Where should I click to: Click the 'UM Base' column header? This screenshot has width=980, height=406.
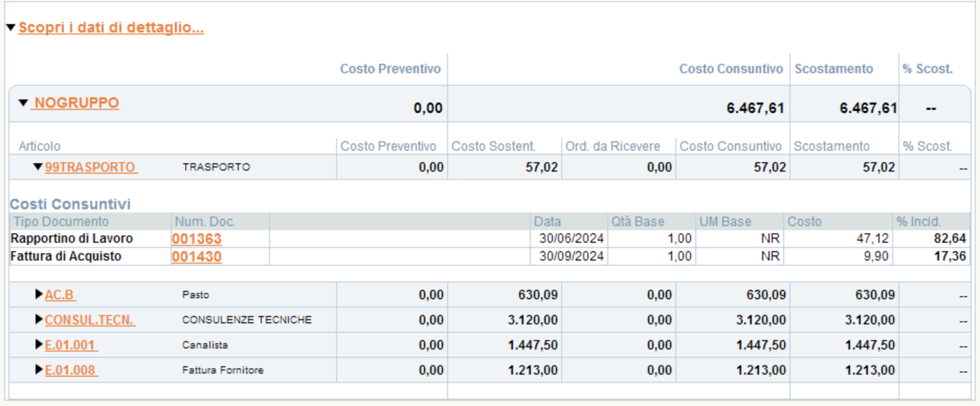(725, 221)
